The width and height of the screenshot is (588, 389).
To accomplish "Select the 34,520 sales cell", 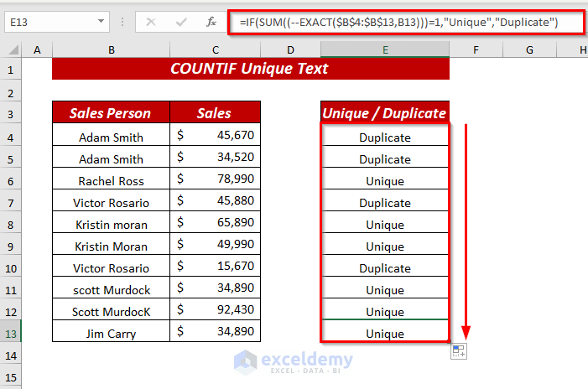I will [215, 157].
